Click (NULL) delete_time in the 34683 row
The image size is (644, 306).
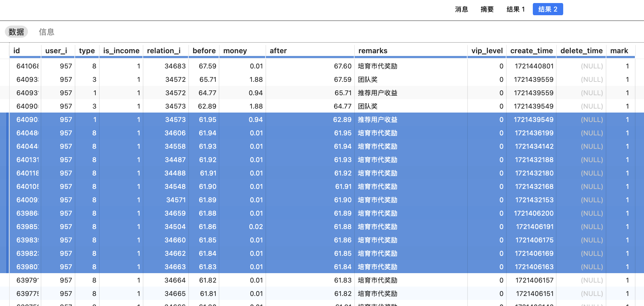coord(592,66)
